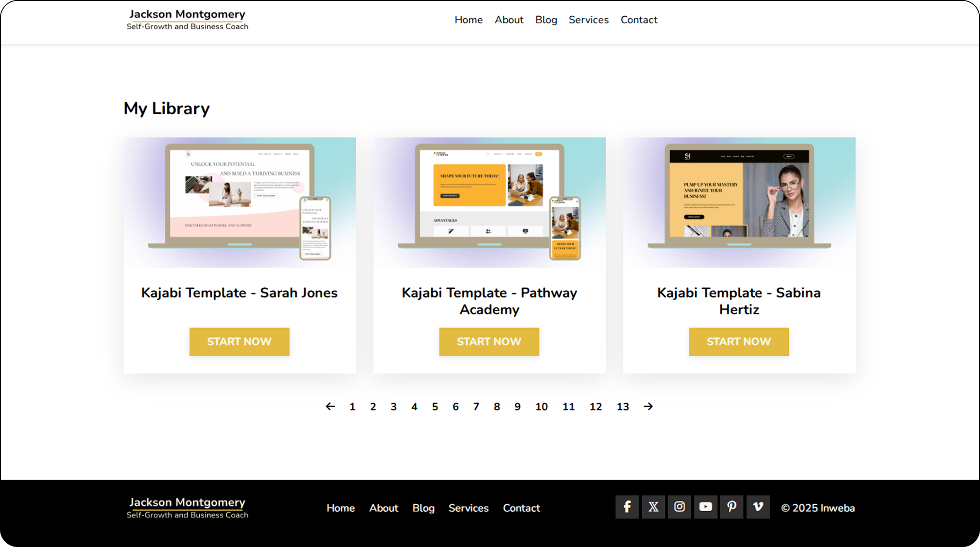The image size is (980, 547).
Task: Go to pagination page 13
Action: pos(622,407)
